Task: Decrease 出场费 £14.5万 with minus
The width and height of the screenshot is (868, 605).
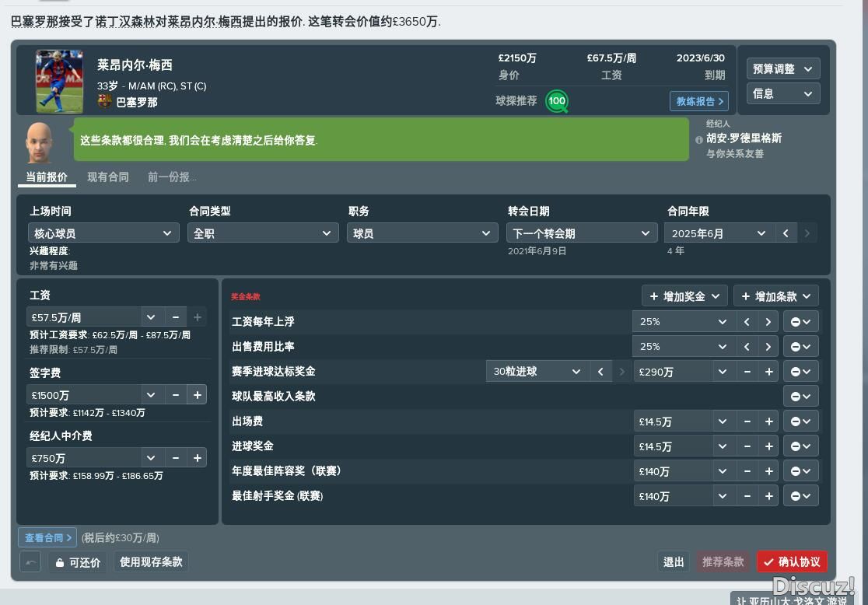Action: tap(747, 421)
